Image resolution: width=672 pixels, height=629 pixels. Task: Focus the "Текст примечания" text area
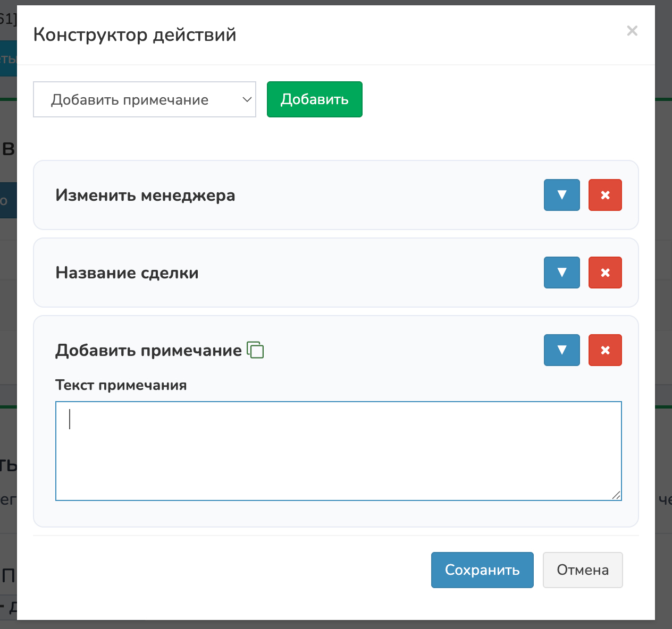tap(338, 450)
